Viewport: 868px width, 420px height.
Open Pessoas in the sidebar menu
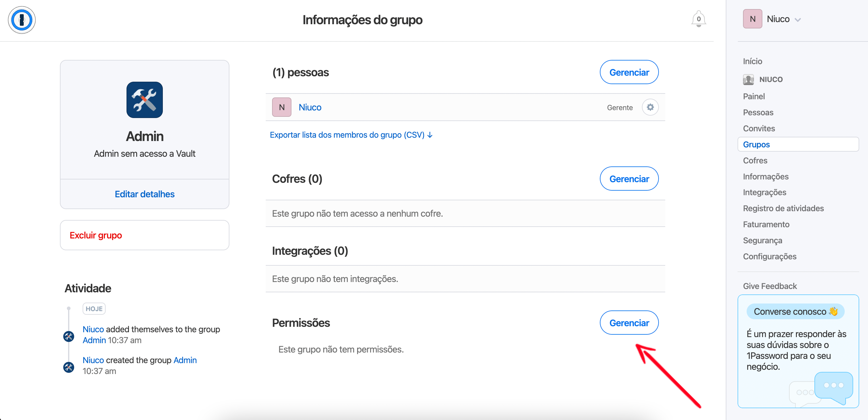click(x=758, y=112)
